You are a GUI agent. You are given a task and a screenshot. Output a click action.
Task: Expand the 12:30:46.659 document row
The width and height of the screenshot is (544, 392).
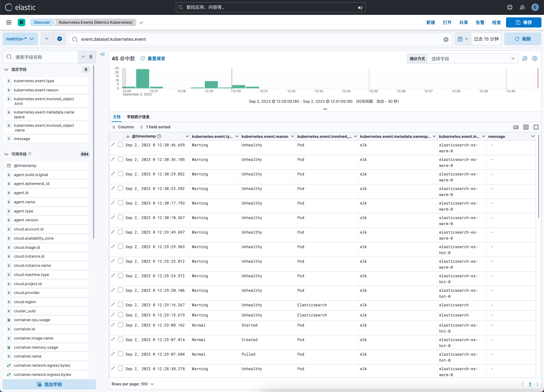tap(113, 144)
